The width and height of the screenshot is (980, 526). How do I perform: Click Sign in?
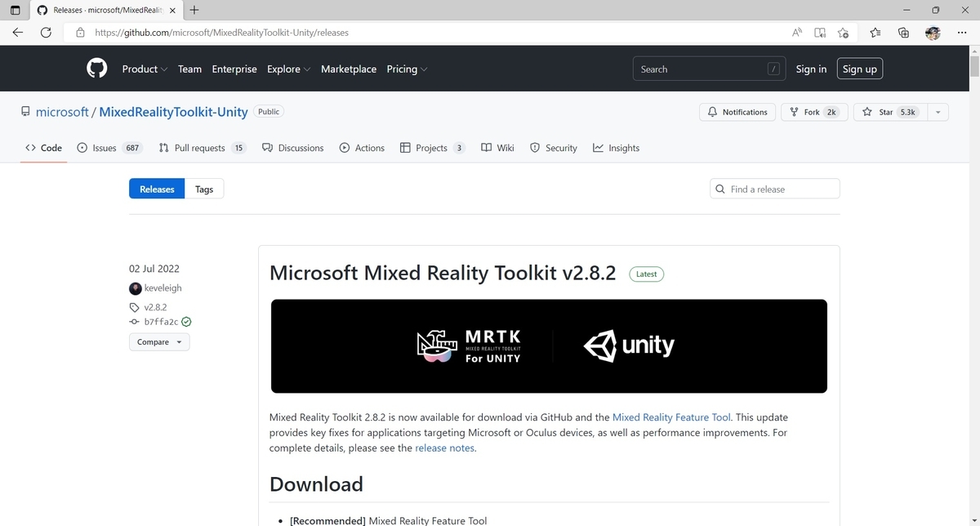pos(811,69)
